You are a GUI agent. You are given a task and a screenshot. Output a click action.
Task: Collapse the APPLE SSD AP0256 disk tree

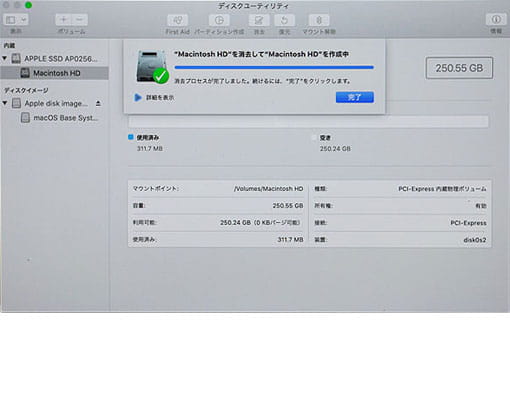pyautogui.click(x=4, y=58)
